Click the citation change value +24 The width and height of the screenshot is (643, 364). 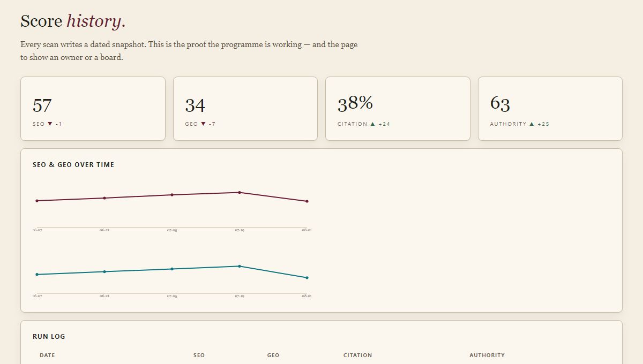point(384,124)
